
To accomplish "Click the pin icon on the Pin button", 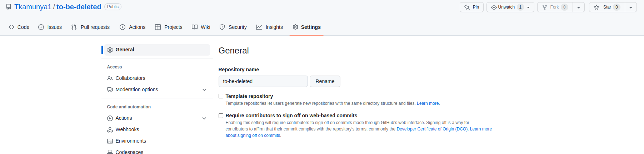I will tap(467, 7).
